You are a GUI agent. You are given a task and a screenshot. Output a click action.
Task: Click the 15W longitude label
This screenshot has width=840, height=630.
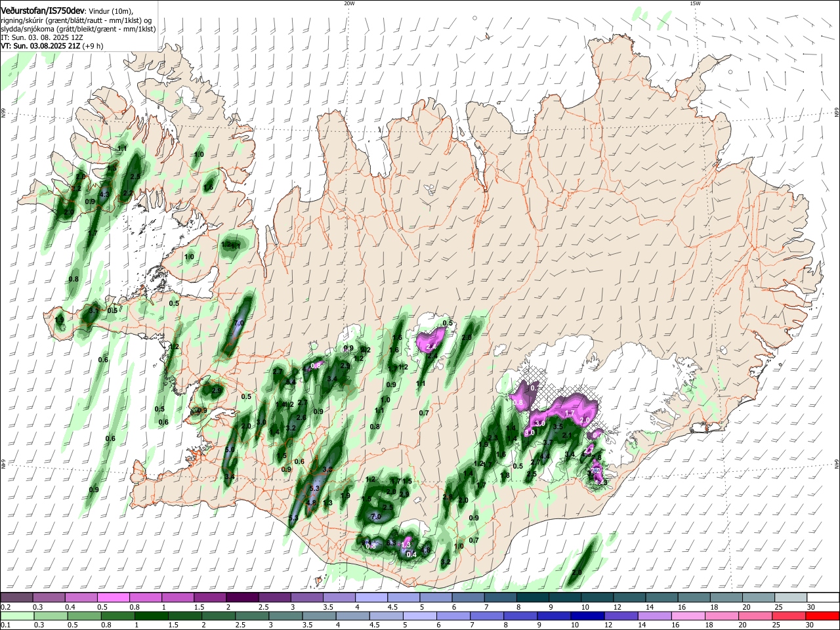click(695, 3)
